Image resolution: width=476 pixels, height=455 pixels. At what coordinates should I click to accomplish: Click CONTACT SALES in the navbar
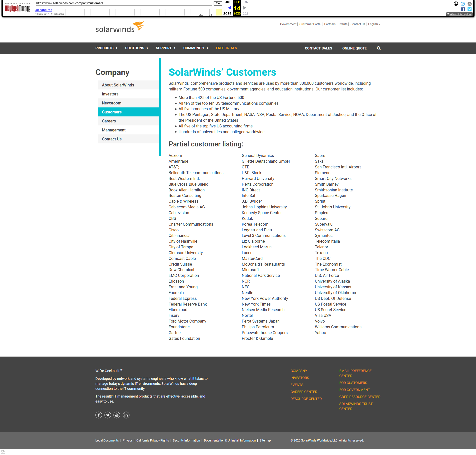tap(318, 48)
